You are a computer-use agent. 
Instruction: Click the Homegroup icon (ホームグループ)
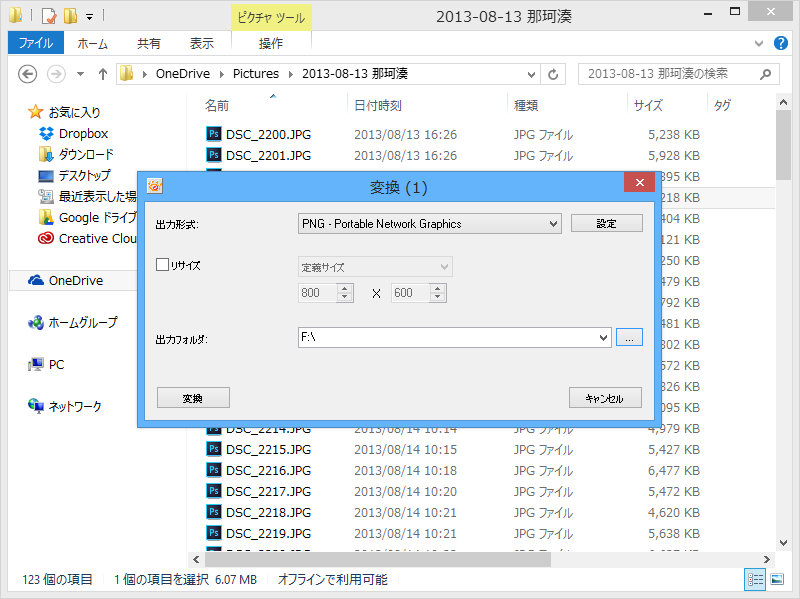pos(36,322)
